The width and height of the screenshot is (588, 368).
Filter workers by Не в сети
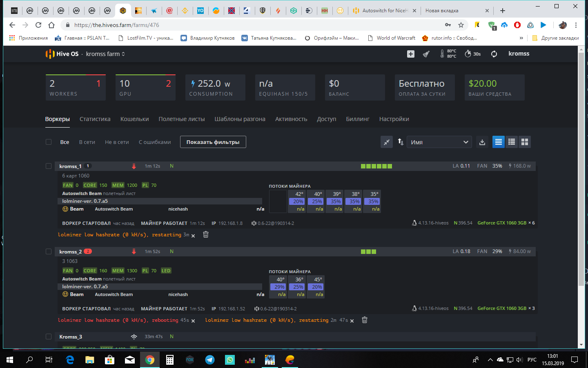coord(117,142)
